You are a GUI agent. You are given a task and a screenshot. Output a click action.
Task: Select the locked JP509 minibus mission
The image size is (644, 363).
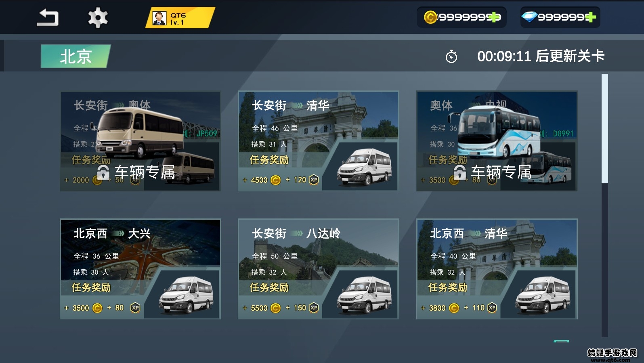(x=141, y=141)
